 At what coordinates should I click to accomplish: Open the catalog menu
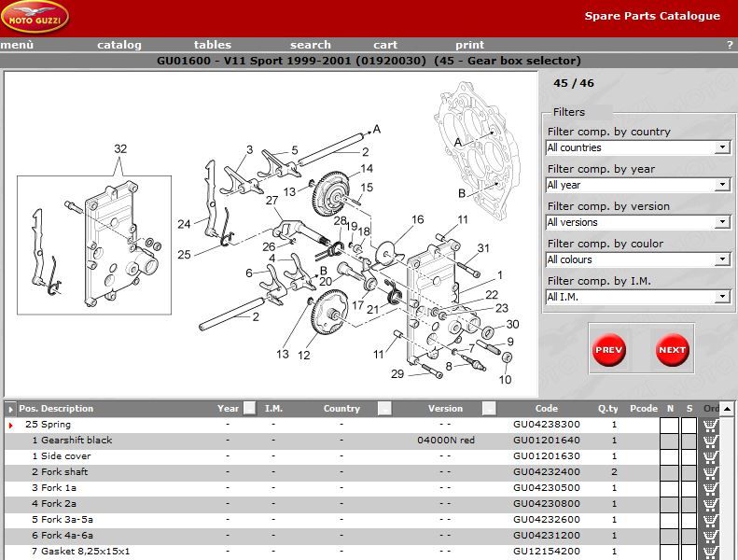click(x=119, y=45)
